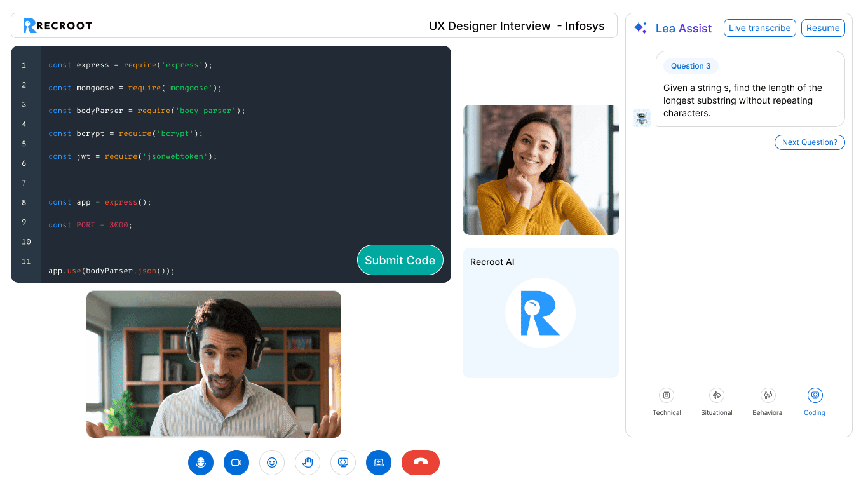Raise your hand in the call
The image size is (868, 488).
(308, 463)
